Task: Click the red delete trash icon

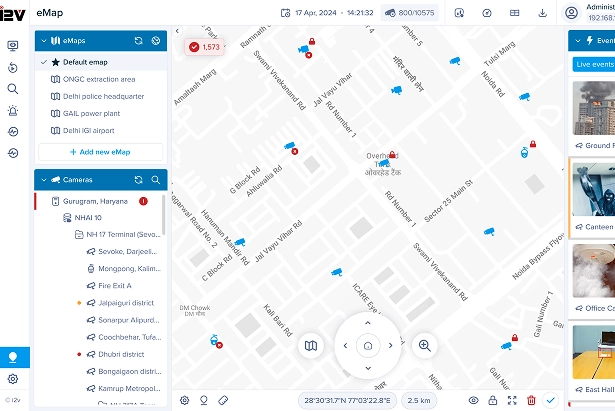Action: pyautogui.click(x=531, y=400)
